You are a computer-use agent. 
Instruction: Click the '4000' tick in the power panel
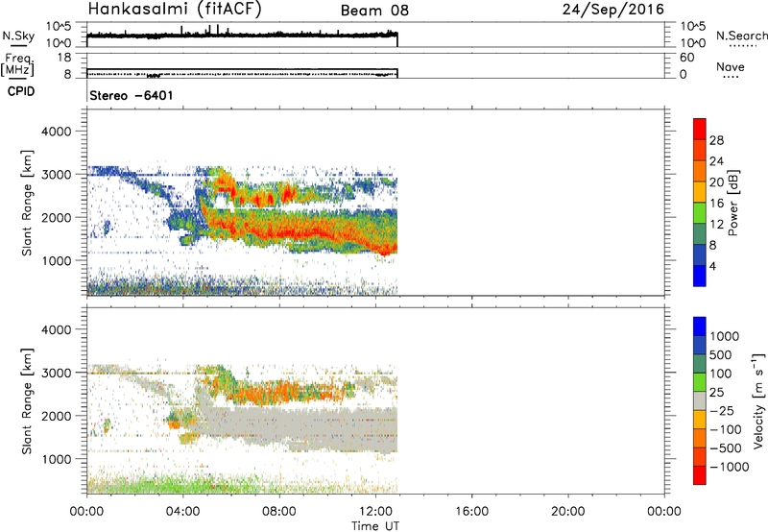click(57, 132)
